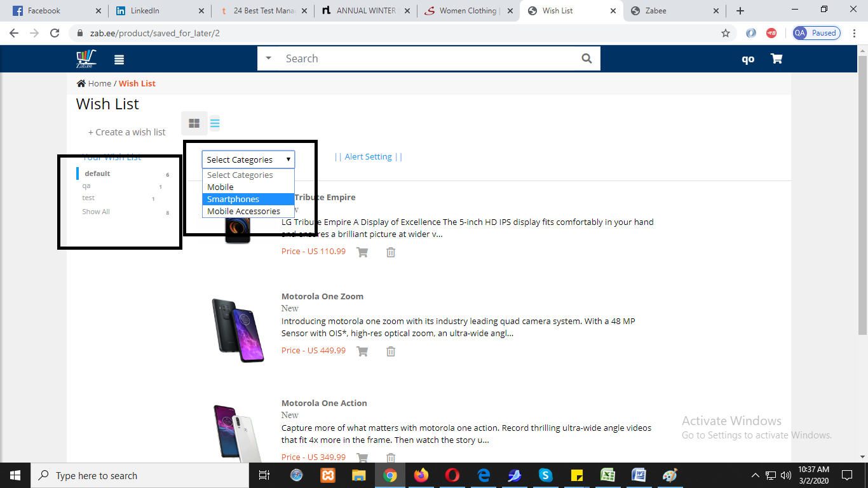868x488 pixels.
Task: Delete Motorola One Zoom from wish list
Action: point(391,351)
